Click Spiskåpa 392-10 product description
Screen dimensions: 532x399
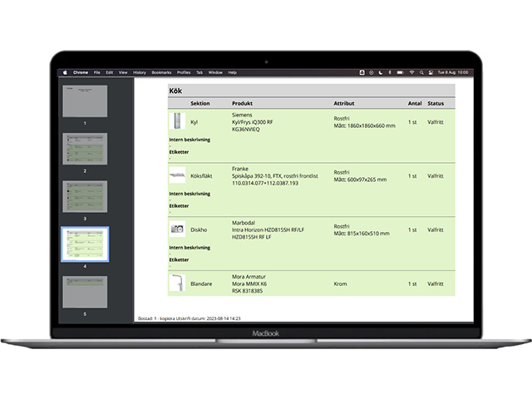(275, 175)
